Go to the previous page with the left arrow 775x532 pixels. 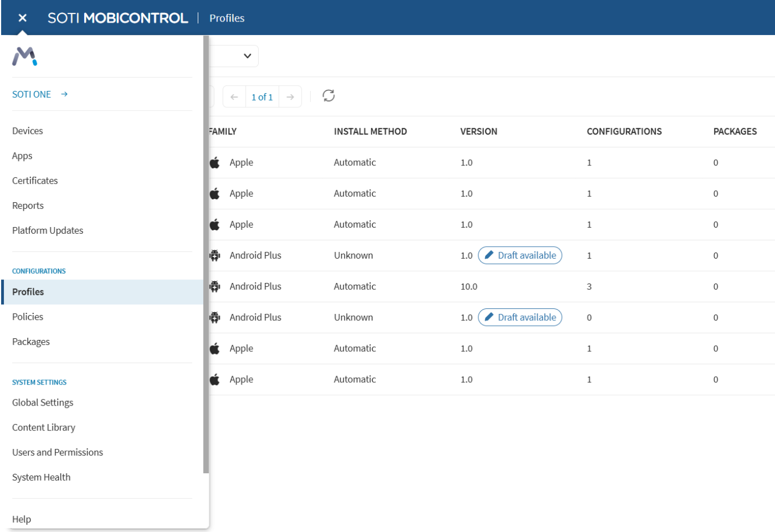[x=234, y=97]
